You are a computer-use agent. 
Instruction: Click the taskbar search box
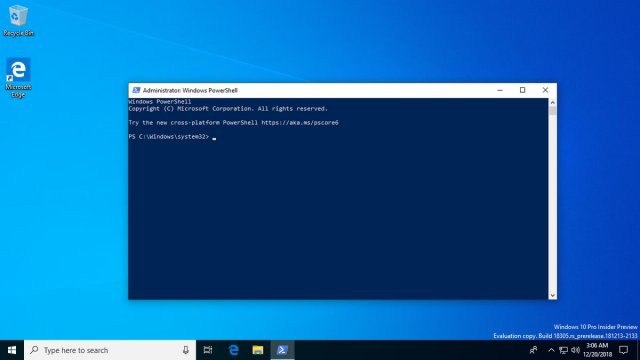(x=110, y=350)
